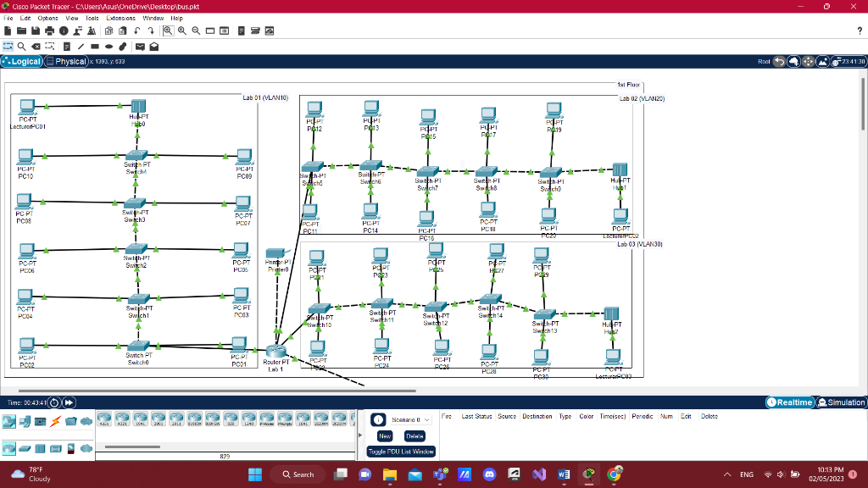Open the Scenario 0 dropdown
Image resolution: width=868 pixels, height=488 pixels.
pos(410,420)
